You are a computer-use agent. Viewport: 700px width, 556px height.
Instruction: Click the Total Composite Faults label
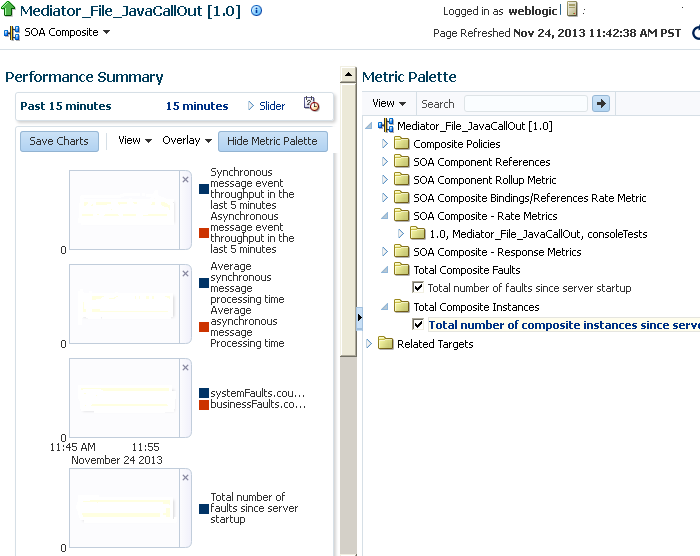point(467,270)
